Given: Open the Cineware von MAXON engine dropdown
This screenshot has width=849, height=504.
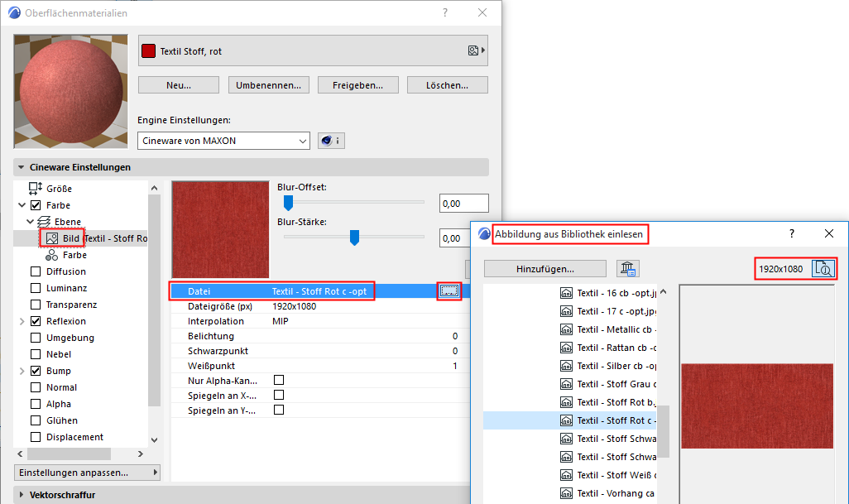Looking at the screenshot, I should (x=223, y=141).
